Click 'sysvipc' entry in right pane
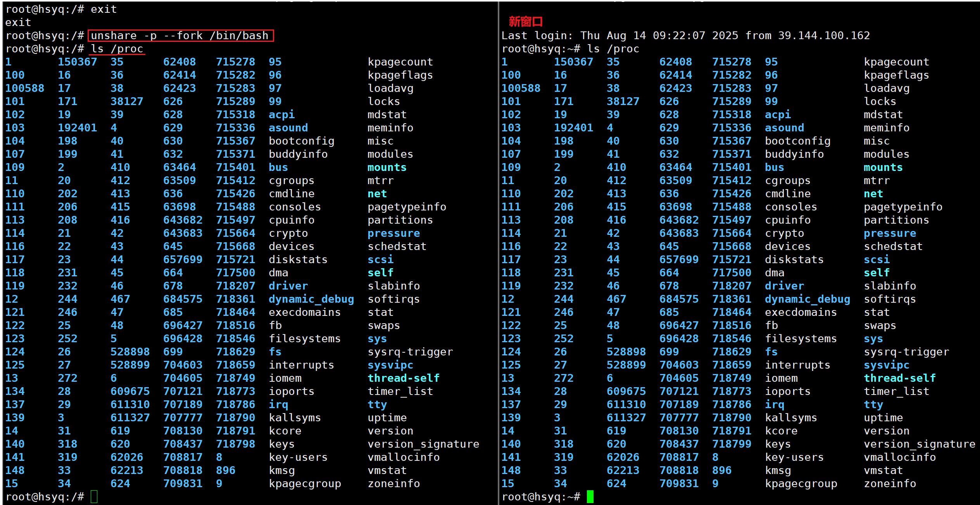 point(886,365)
